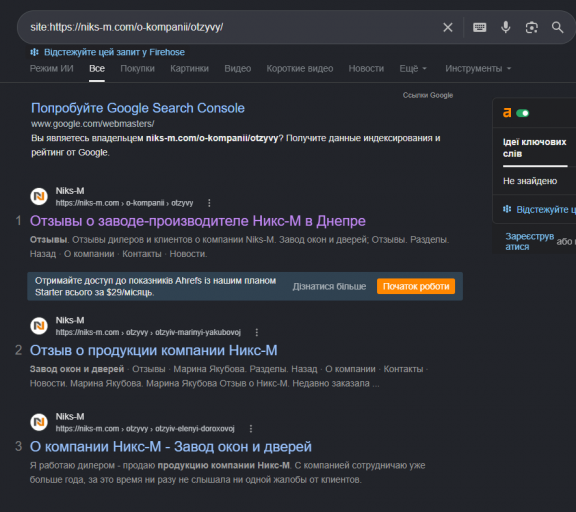Submit search with magnifier icon
Screen dimensions: 576x512
557,27
